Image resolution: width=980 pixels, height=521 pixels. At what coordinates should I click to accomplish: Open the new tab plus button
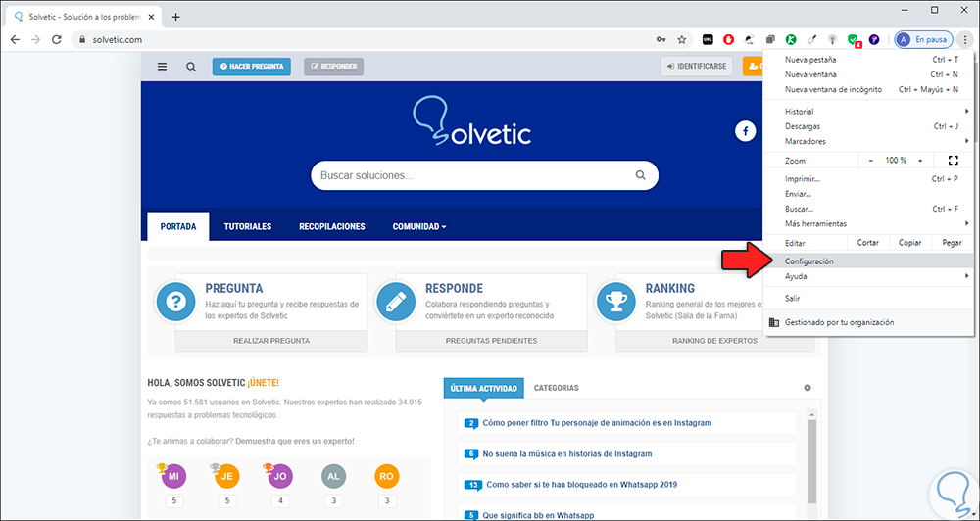175,17
